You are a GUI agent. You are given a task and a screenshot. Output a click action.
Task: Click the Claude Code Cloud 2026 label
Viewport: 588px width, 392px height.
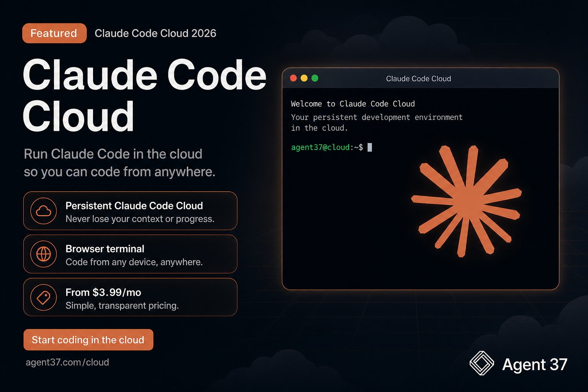[x=155, y=33]
